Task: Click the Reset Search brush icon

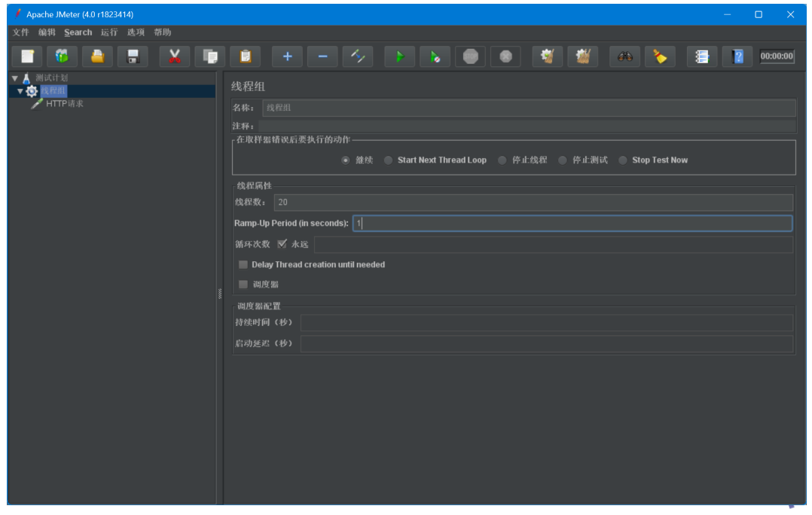Action: point(660,56)
